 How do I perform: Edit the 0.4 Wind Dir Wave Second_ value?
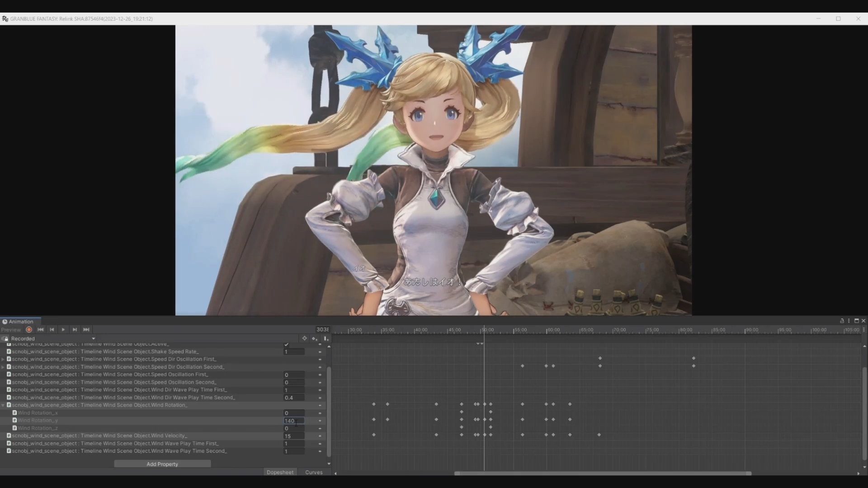[294, 398]
